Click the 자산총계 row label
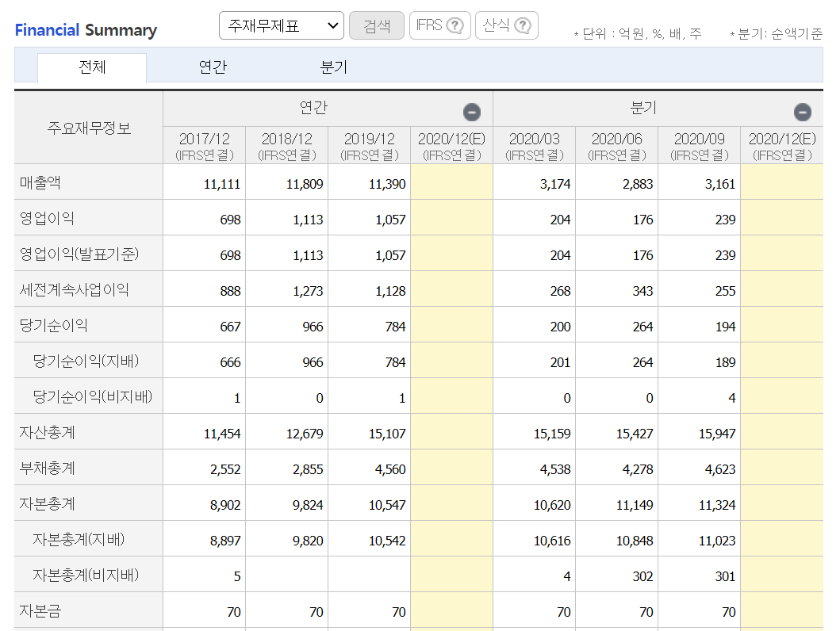The height and width of the screenshot is (631, 840). (x=47, y=433)
